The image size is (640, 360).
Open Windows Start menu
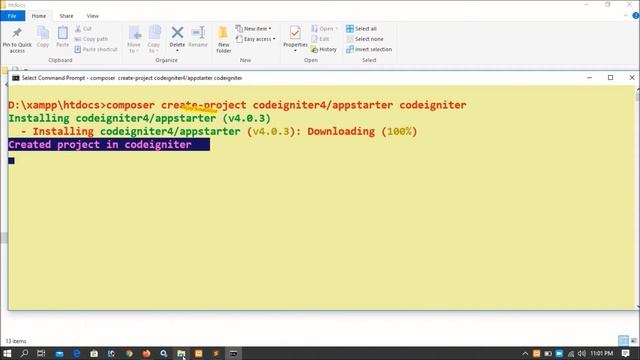click(7, 353)
